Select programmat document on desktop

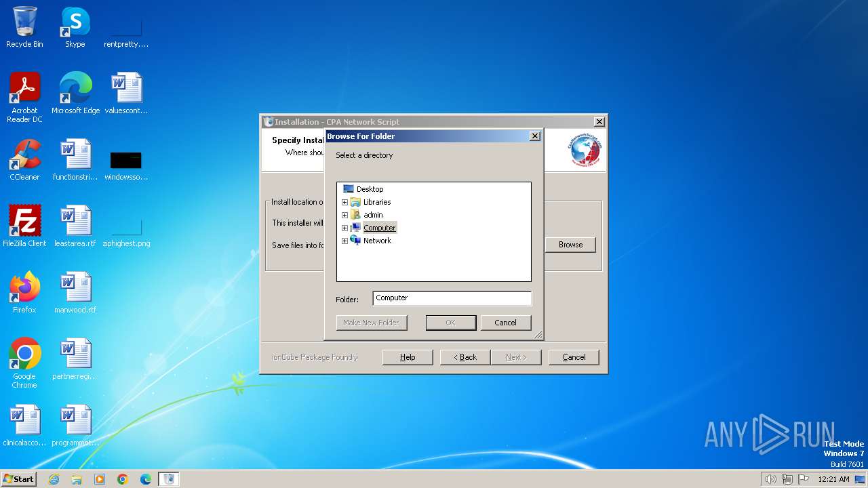click(x=75, y=426)
